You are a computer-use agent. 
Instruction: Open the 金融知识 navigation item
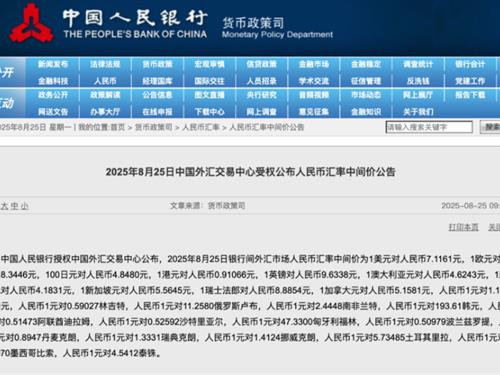(x=366, y=112)
